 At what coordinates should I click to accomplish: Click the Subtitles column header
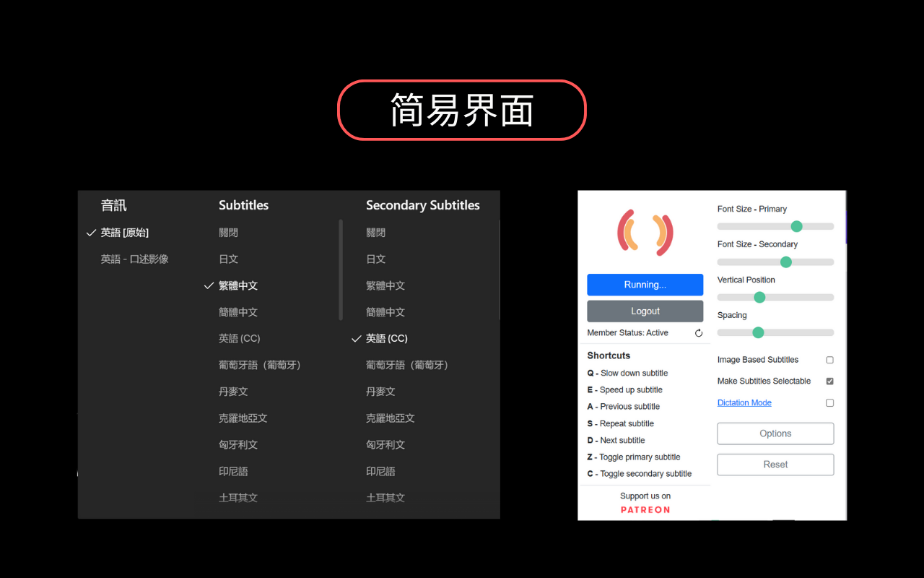point(243,205)
